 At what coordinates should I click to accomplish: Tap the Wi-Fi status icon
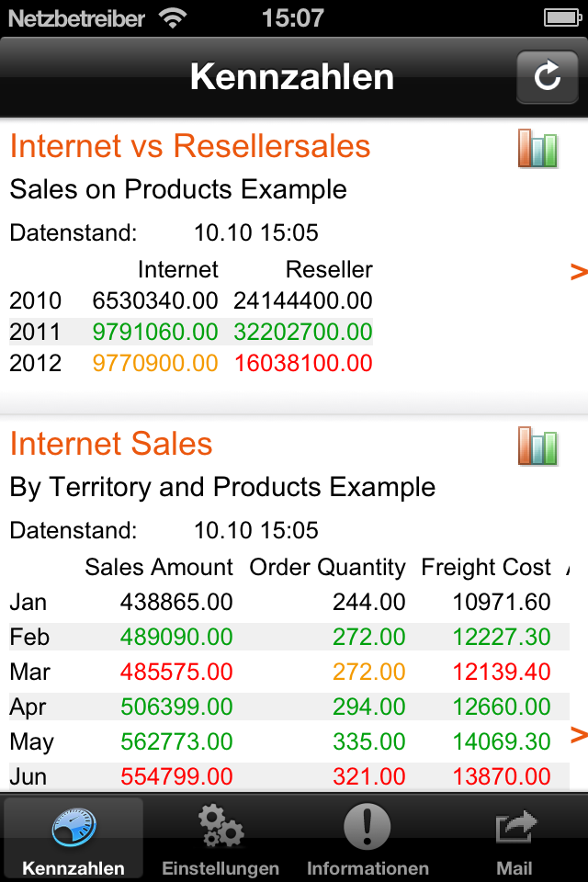[173, 18]
